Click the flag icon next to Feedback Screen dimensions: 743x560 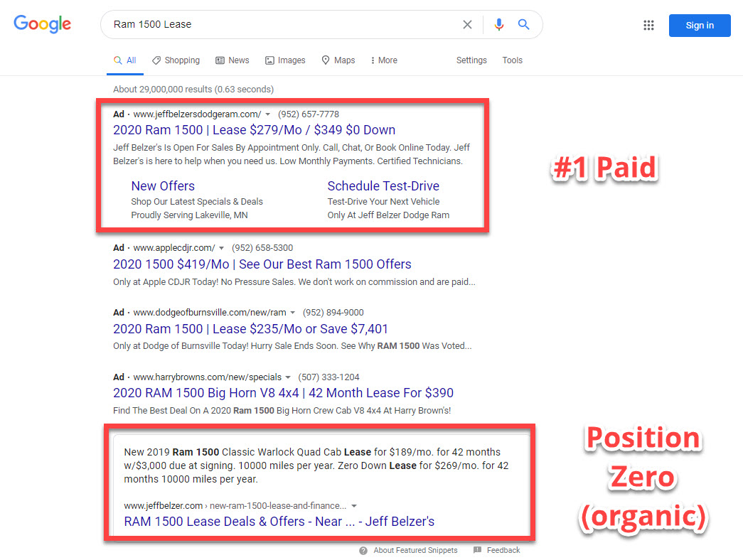[478, 550]
